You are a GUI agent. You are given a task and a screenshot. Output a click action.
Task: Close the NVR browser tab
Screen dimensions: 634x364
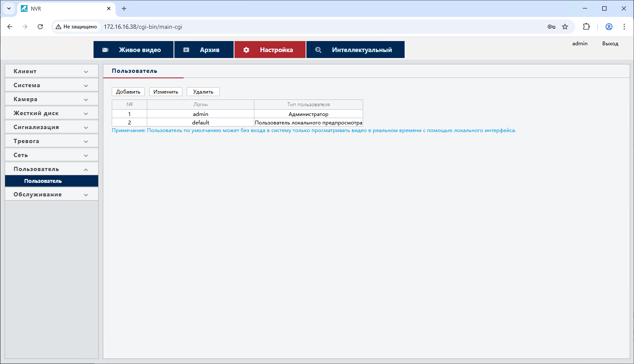[x=109, y=8]
